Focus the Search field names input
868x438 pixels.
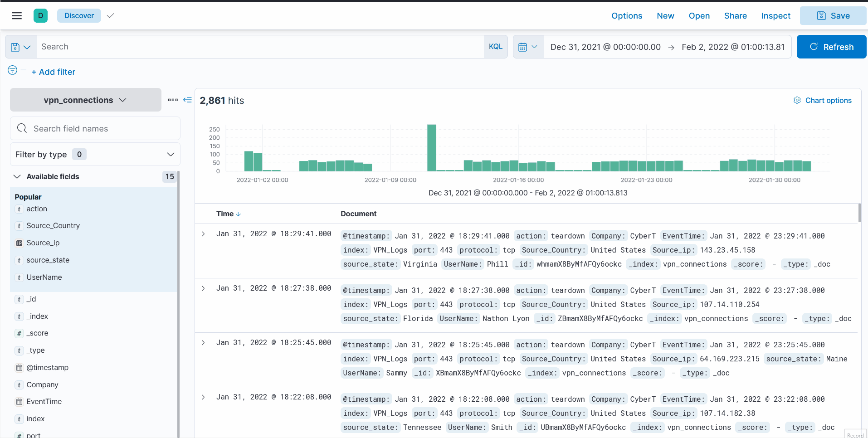tap(95, 128)
